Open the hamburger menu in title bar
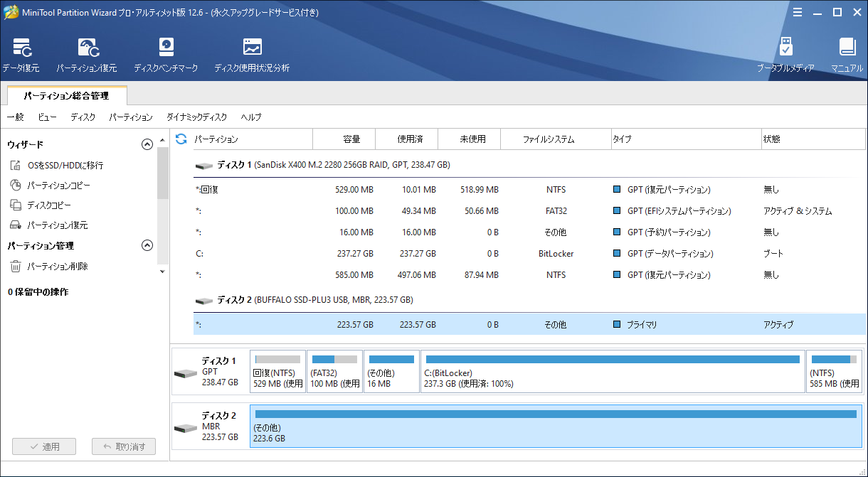868x477 pixels. 798,11
